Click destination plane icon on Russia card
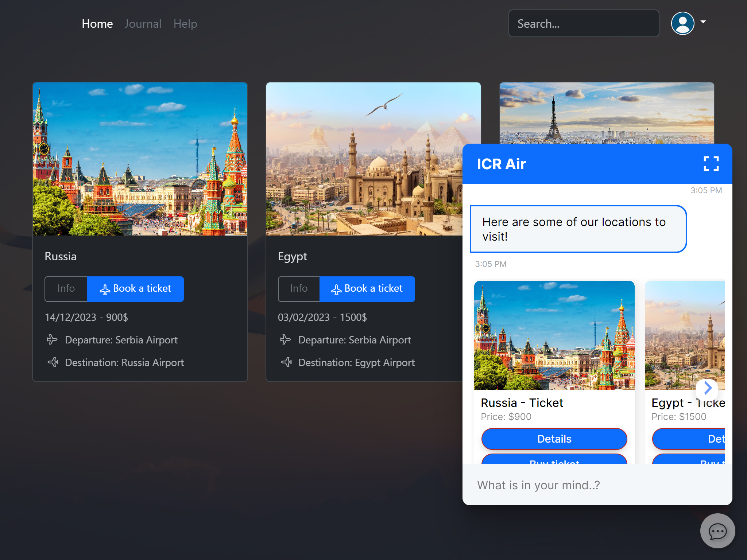 [x=53, y=362]
